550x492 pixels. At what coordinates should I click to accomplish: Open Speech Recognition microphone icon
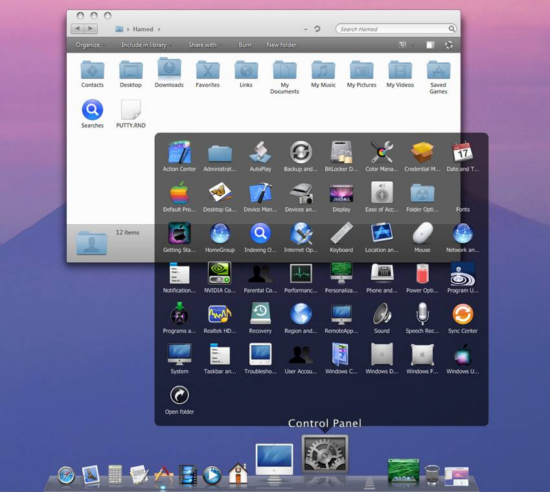422,314
